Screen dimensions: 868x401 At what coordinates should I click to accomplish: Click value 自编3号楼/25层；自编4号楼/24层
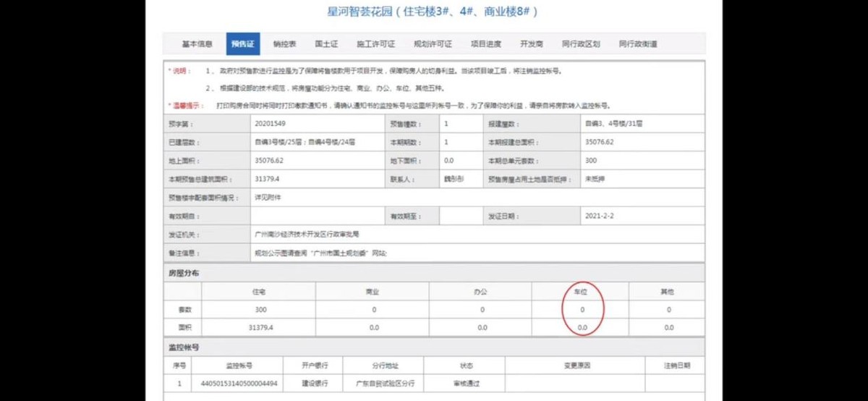[305, 142]
